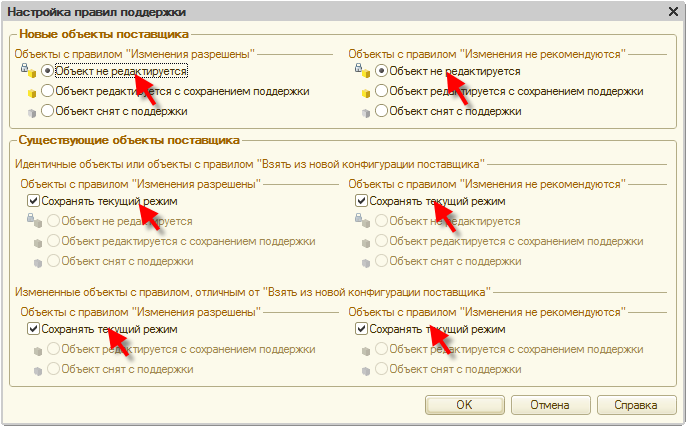Uncheck "Сохранять текущий режим" for identical objects, "не рекомендуются"
686x426 pixels.
point(362,201)
